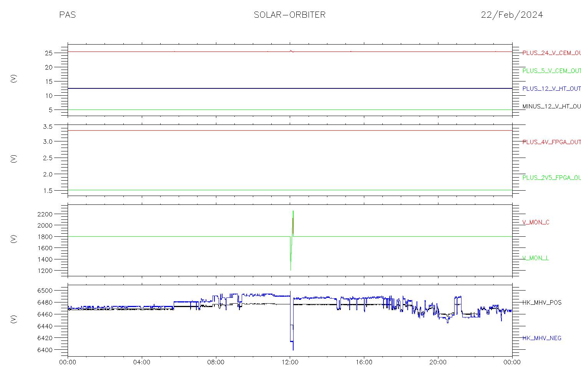Select the 16:00 time axis label
Viewport: 581px width, 392px height.
(364, 362)
